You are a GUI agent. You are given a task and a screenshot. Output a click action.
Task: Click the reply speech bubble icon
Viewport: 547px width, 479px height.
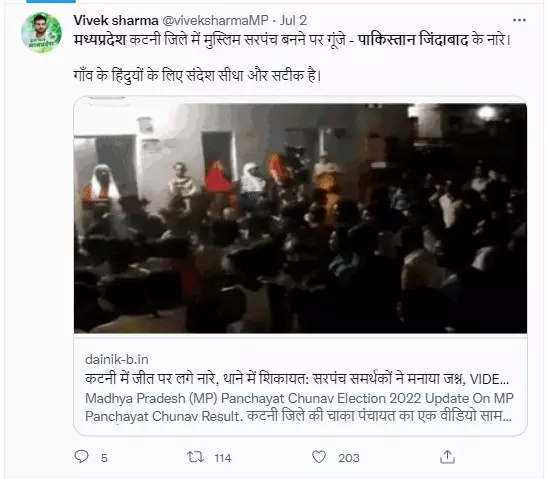82,457
